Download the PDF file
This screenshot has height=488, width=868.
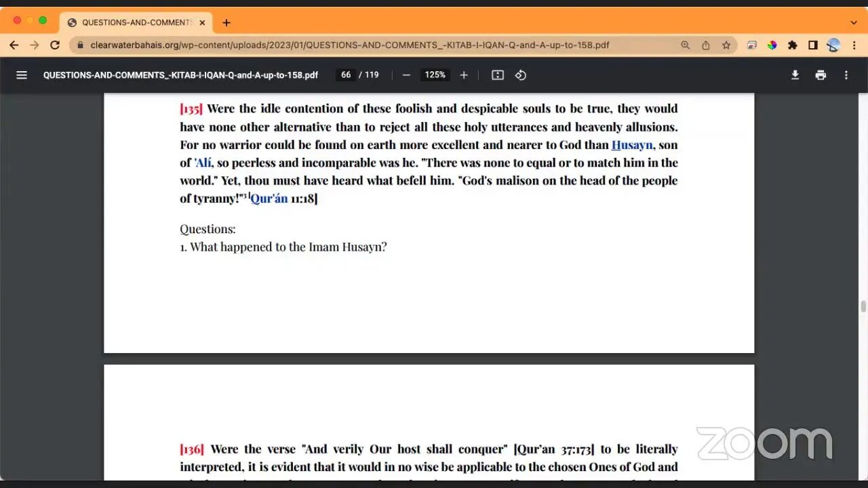click(x=795, y=75)
